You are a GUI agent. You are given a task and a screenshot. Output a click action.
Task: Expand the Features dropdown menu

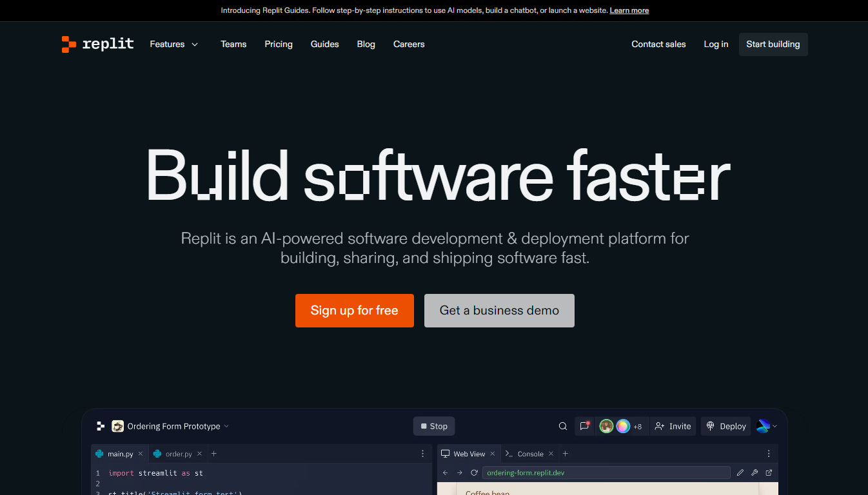pos(174,44)
